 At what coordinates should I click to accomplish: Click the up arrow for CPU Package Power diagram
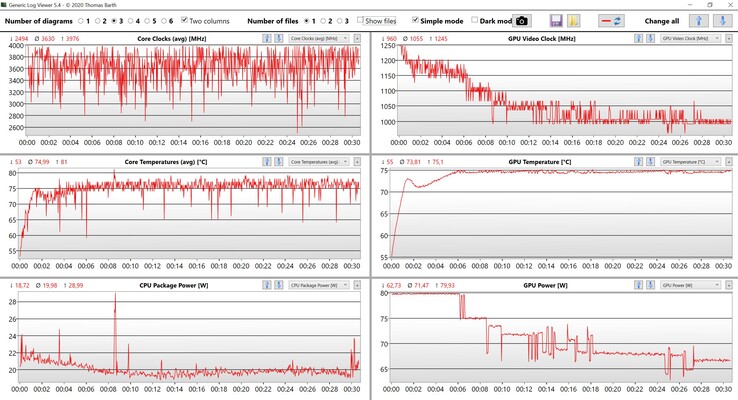(267, 285)
